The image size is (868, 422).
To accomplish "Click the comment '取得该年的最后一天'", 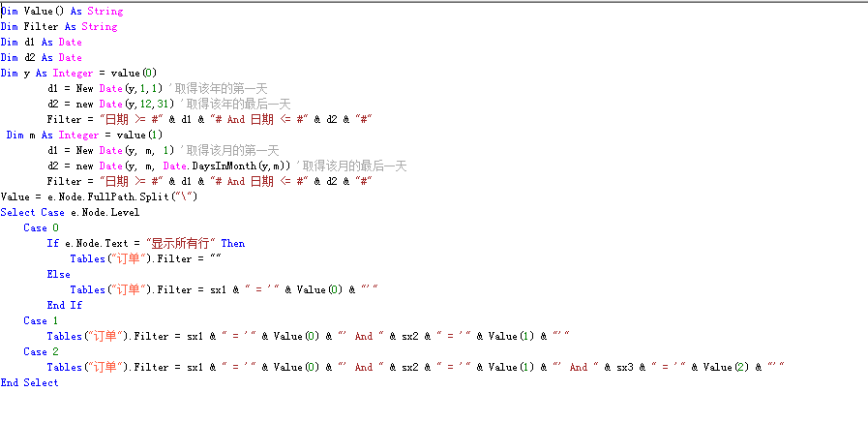I will [x=235, y=105].
